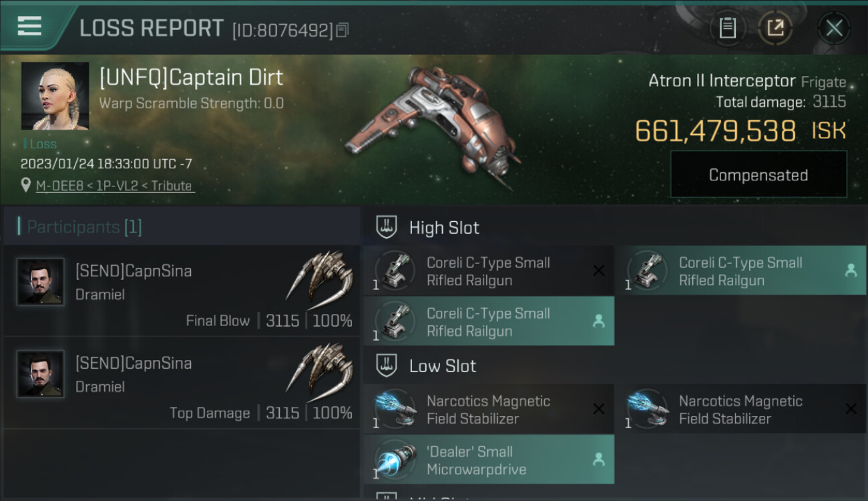Share the loss report externally
868x501 pixels.
(x=775, y=28)
